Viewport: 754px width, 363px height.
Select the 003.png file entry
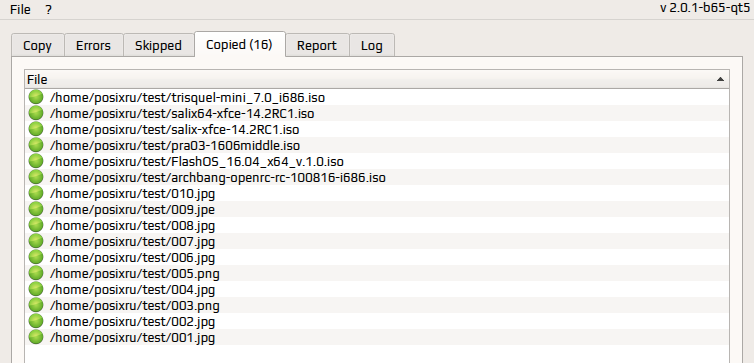(377, 305)
